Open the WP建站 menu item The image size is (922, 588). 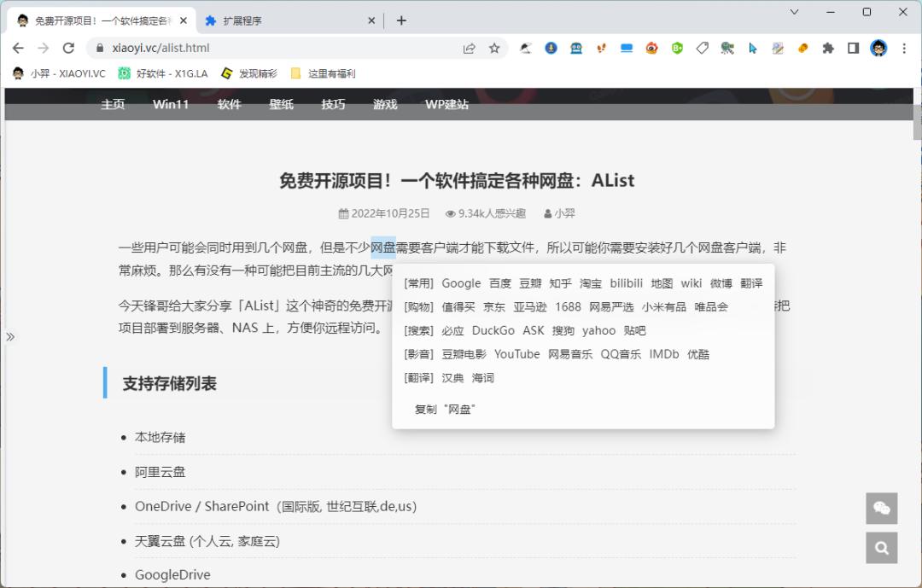tap(446, 104)
